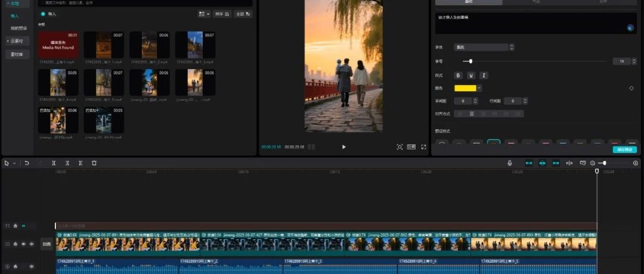The height and width of the screenshot is (274, 644).
Task: Select the second video clip at 0.5X speed
Action: (x=272, y=244)
